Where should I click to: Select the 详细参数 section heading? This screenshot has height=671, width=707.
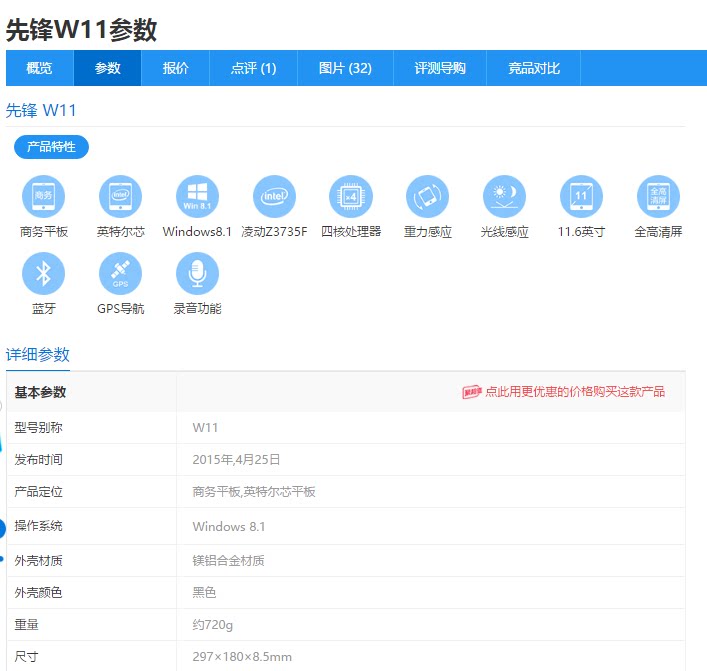[38, 354]
